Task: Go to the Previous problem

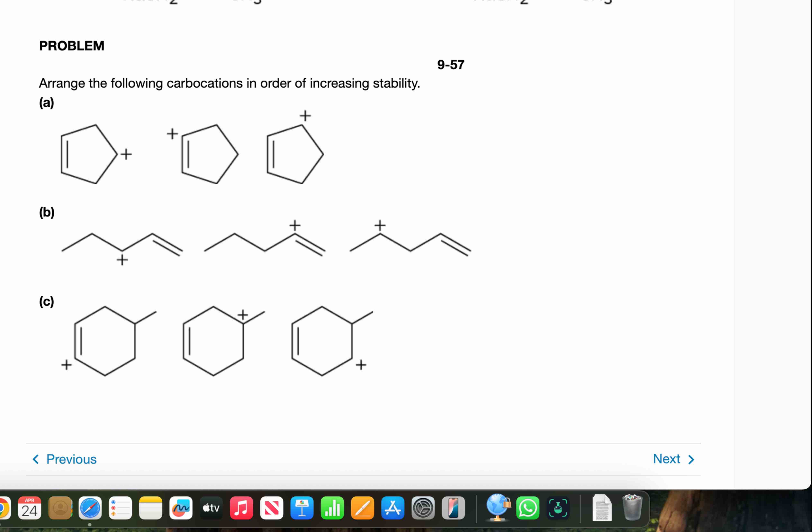Action: (65, 459)
